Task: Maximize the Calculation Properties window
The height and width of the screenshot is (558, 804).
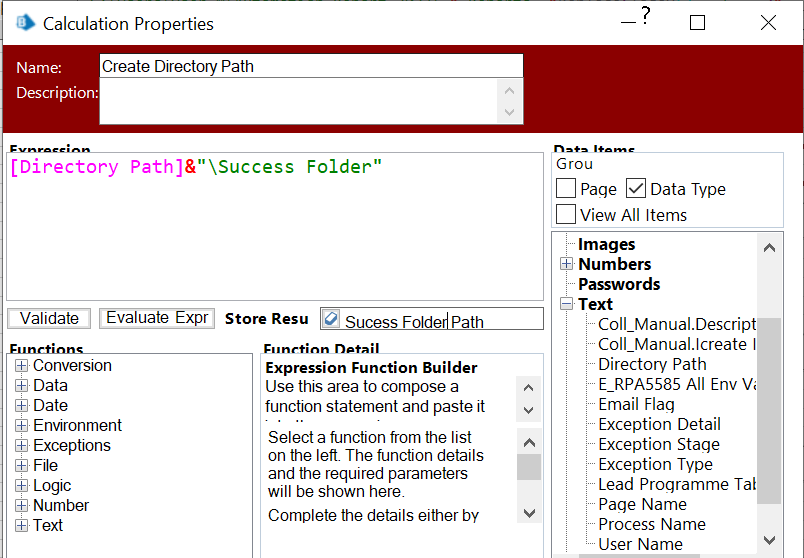Action: click(x=697, y=23)
